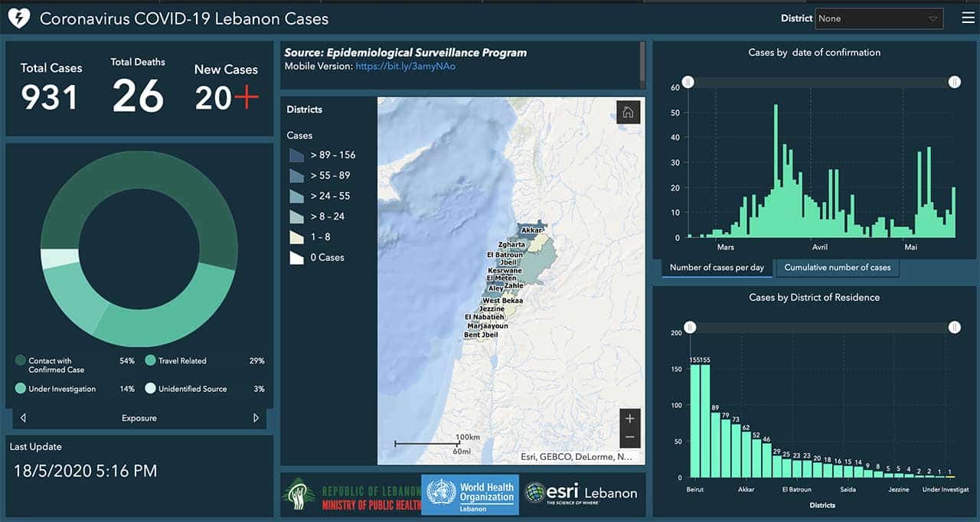Screen dimensions: 980x522
Task: Switch to Cumulative number of cases tab
Action: (x=837, y=267)
